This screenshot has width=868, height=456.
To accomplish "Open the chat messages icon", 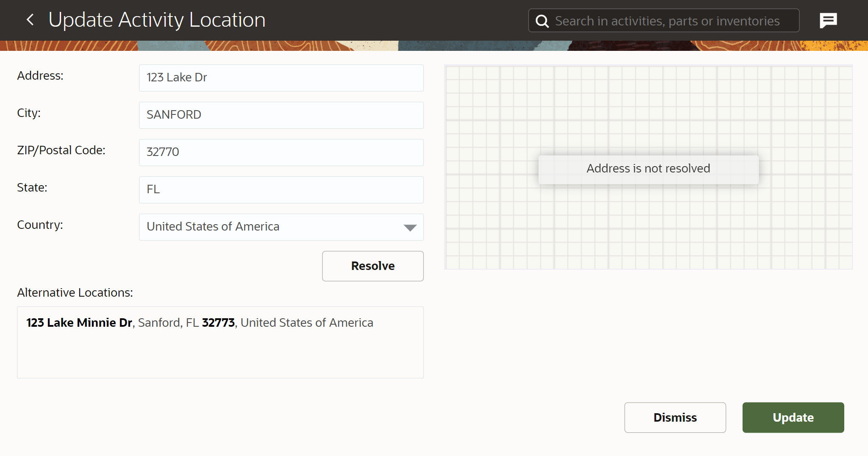I will 828,20.
